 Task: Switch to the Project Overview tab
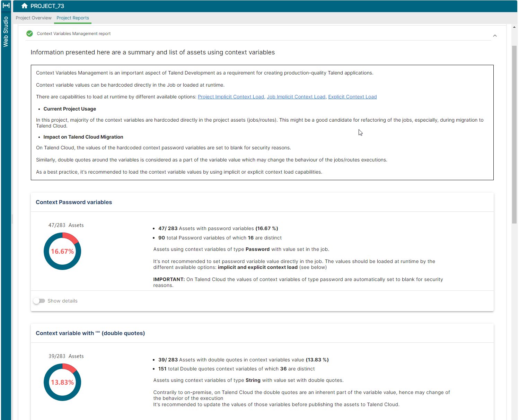(x=33, y=18)
